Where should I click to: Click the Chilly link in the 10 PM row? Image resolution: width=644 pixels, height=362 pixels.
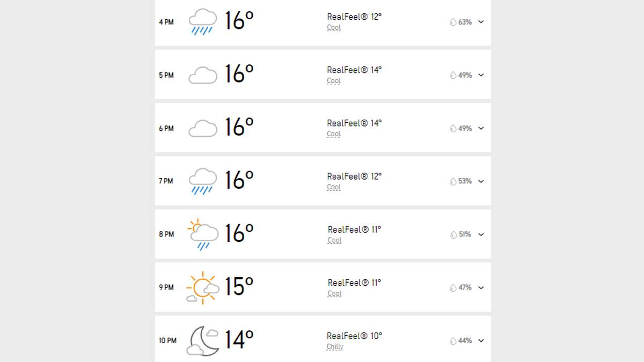(335, 346)
